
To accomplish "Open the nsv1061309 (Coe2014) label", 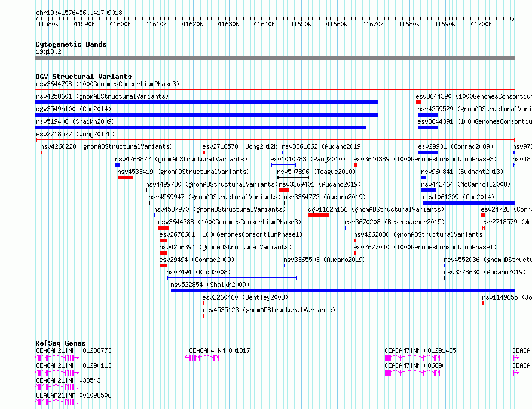I will (458, 197).
